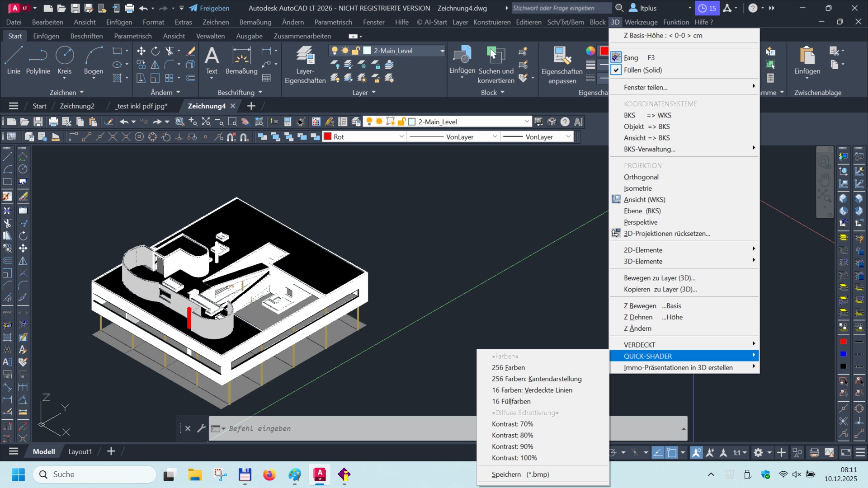Screen dimensions: 868x488
Task: Open AutoCAD LT from the taskbar
Action: coord(320,474)
